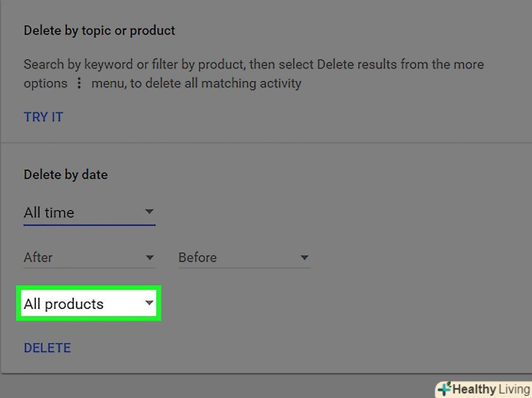Click the word 'options' before the dots icon
The image size is (532, 398).
pos(45,83)
